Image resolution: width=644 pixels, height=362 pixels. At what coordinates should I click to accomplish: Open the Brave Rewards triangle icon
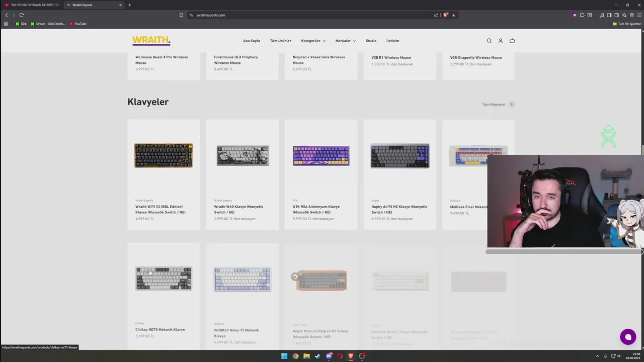tap(453, 15)
